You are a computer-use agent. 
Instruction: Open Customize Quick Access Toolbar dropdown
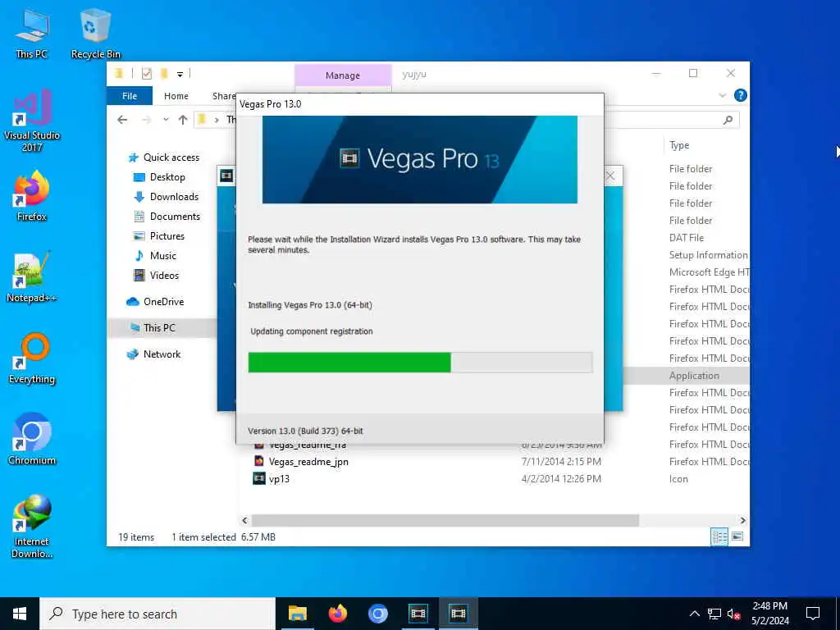pyautogui.click(x=180, y=74)
